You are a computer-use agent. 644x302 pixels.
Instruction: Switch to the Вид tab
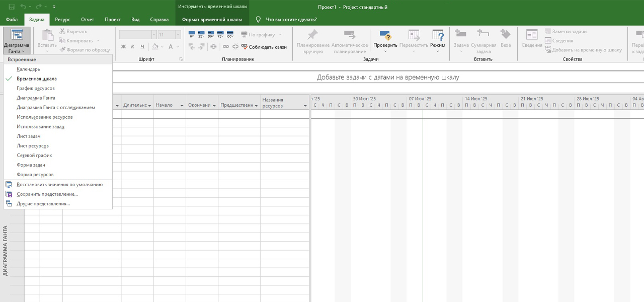[x=135, y=20]
